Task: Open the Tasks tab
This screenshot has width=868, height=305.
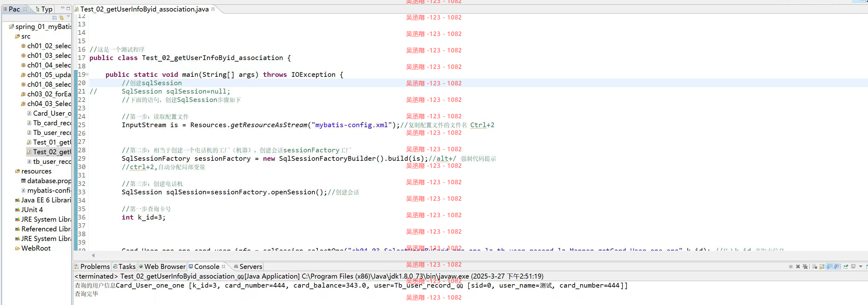Action: pos(124,266)
